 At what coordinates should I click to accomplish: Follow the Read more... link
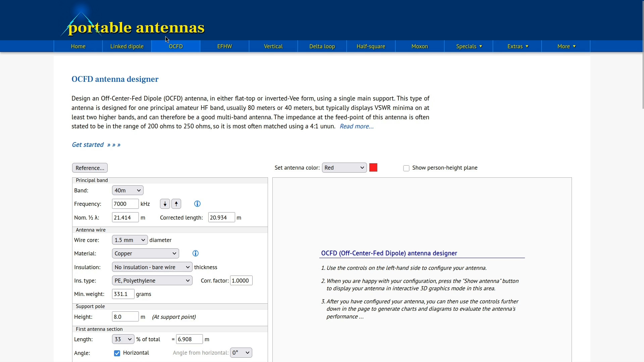[356, 126]
